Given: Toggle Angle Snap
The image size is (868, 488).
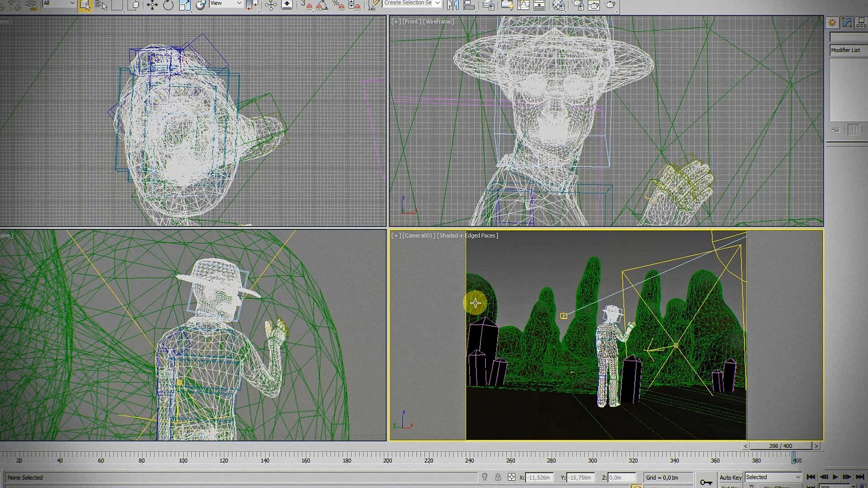Looking at the screenshot, I should (x=322, y=5).
